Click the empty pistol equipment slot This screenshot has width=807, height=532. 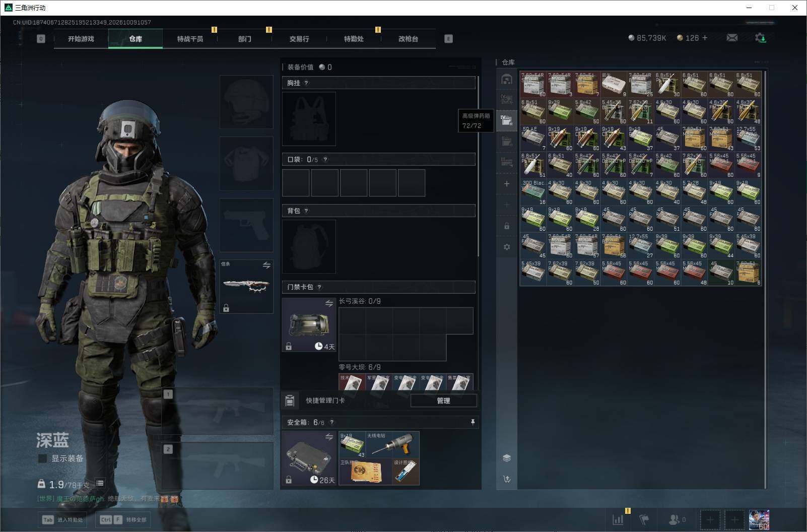(246, 225)
